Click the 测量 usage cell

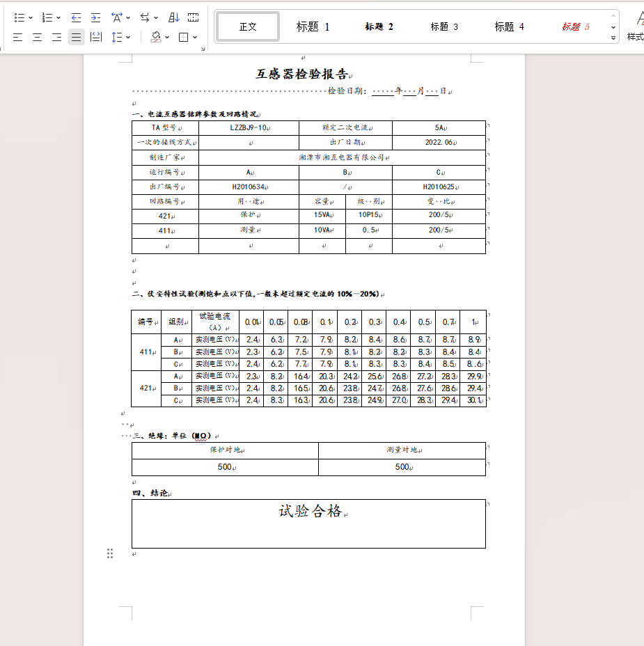[249, 230]
